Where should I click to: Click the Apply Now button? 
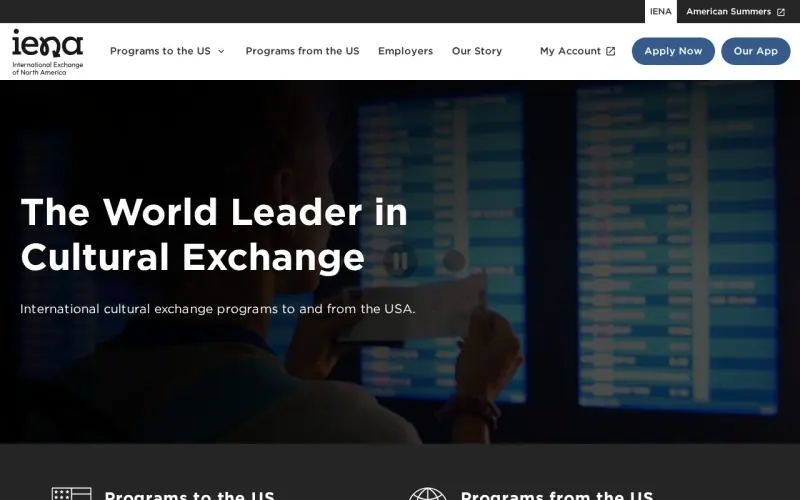coord(673,51)
